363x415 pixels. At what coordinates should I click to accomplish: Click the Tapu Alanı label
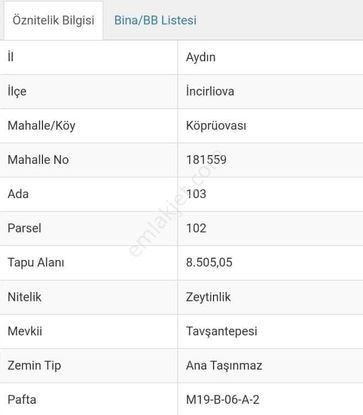[x=36, y=263]
